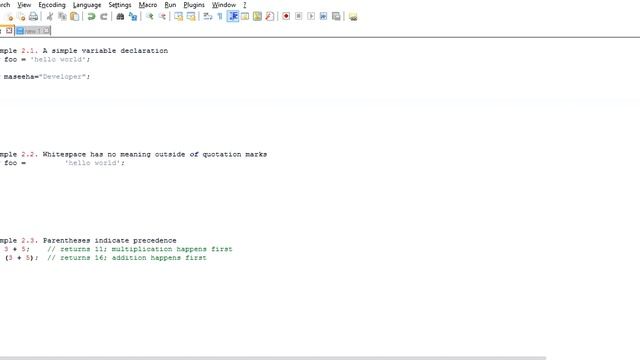Screen dimensions: 640x360
Task: Click the Stop Recording macro icon
Action: [299, 17]
